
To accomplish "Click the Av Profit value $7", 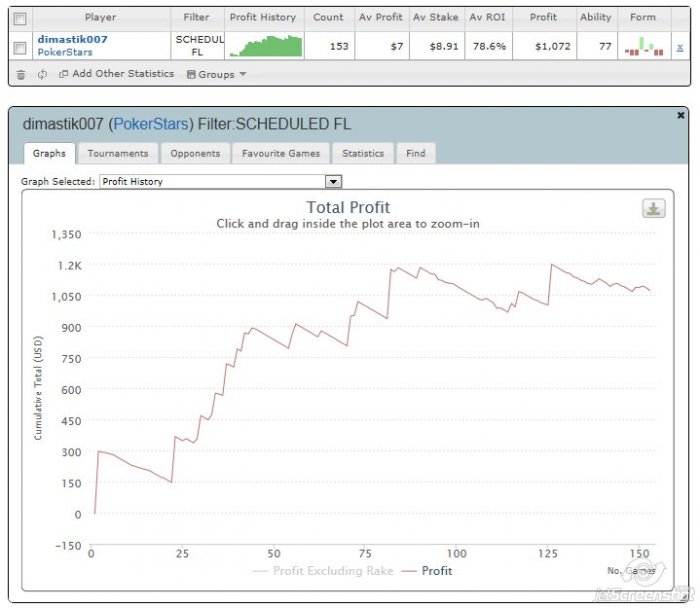I will (396, 46).
